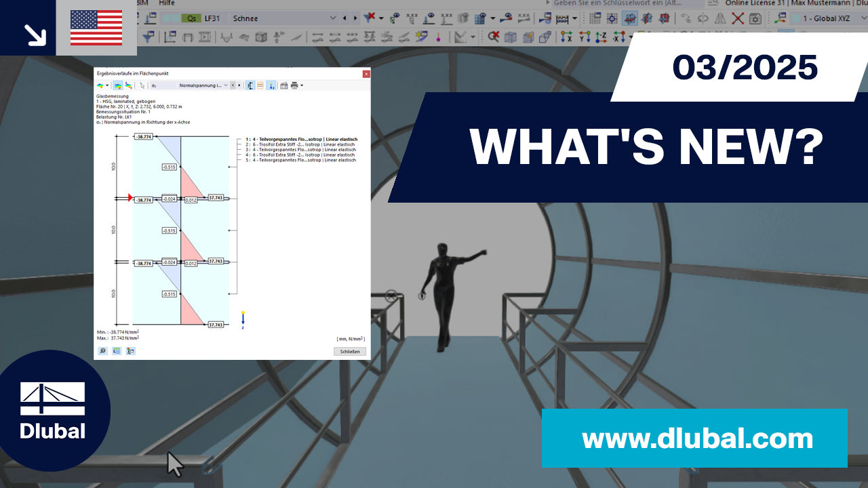
Task: Click the keyword search input field
Action: [624, 3]
